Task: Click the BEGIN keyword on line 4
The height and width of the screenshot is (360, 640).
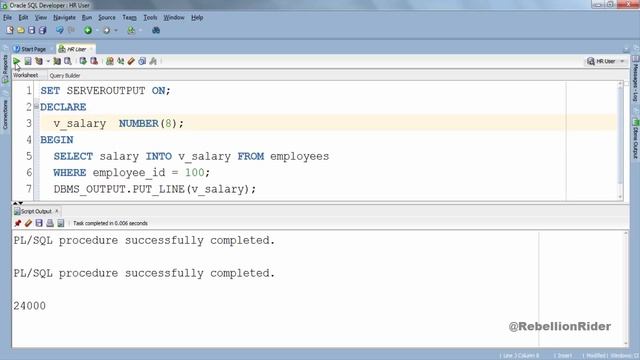Action: pyautogui.click(x=57, y=140)
